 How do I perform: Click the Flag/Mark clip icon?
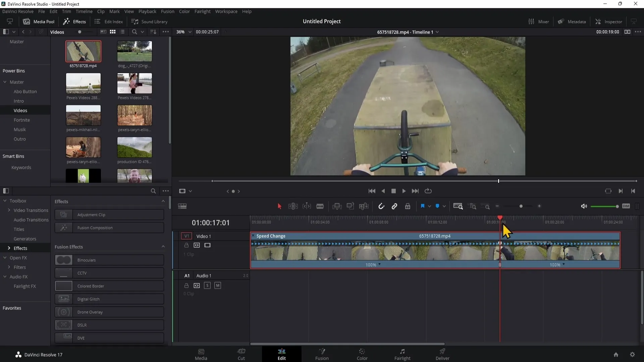point(422,206)
